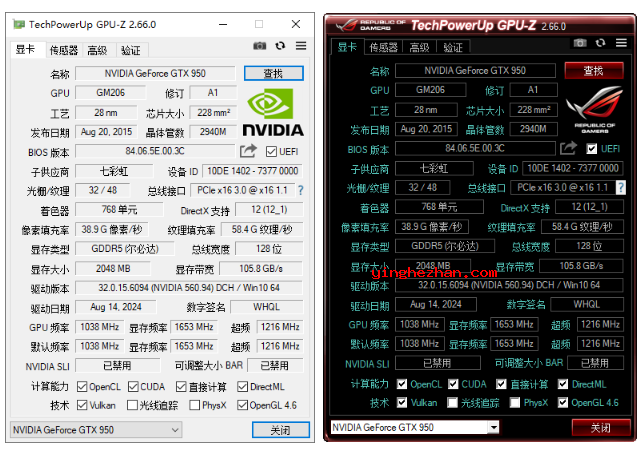
Task: Click WHQL signature field in light window
Action: coord(267,307)
